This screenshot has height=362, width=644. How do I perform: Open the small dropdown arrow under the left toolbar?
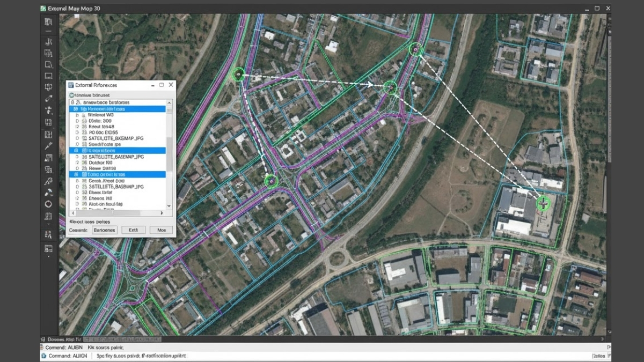[x=48, y=256]
